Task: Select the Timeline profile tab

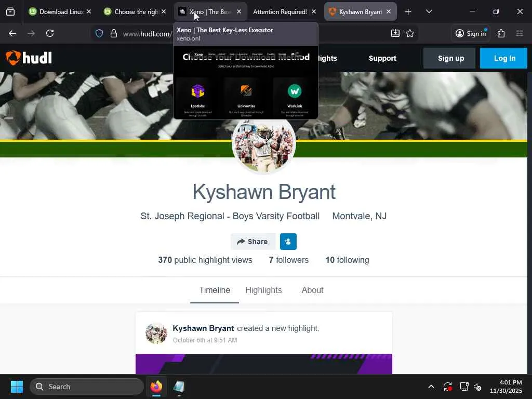Action: (x=215, y=290)
